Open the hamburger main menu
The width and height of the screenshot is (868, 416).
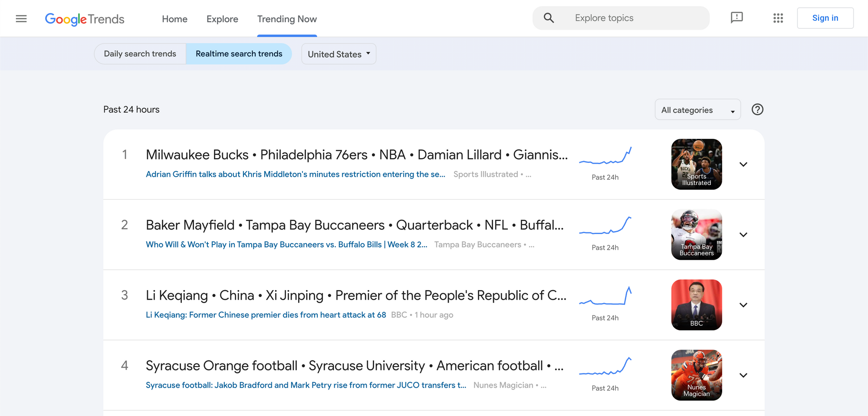(21, 19)
